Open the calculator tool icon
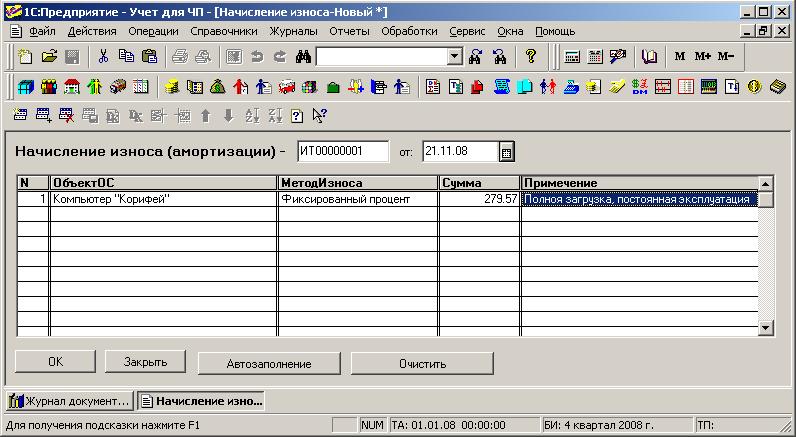Image resolution: width=796 pixels, height=437 pixels. [x=572, y=57]
